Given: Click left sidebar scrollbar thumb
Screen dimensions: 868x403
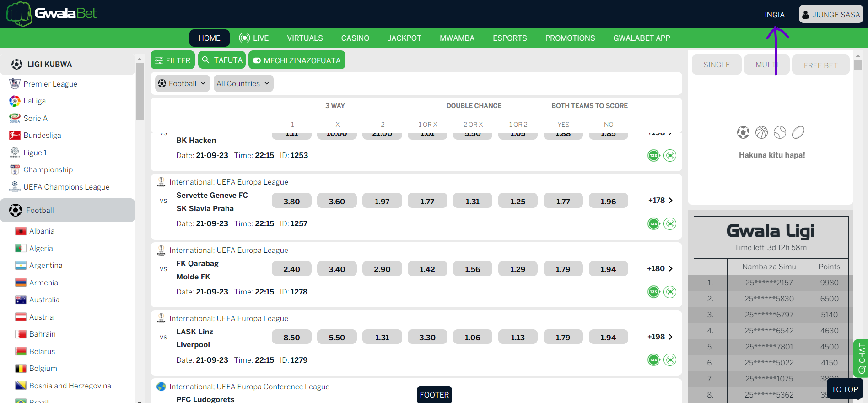Looking at the screenshot, I should tap(140, 91).
